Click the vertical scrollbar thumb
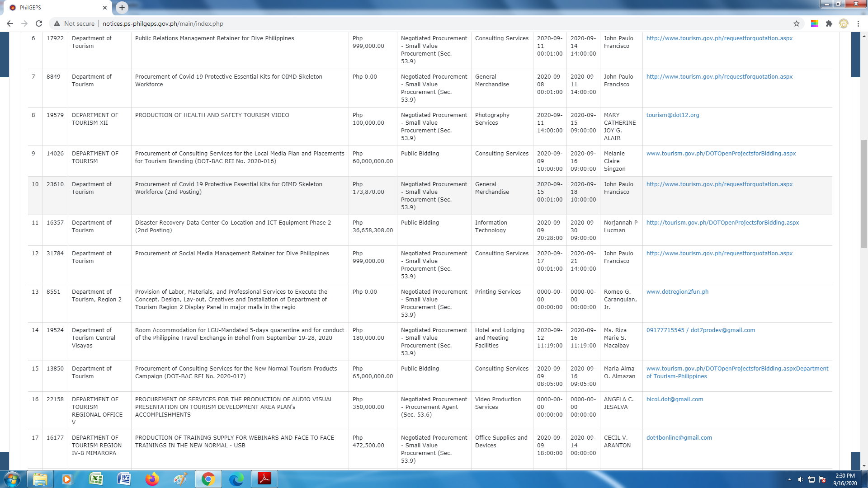Screen dimensions: 868x488 point(864,194)
